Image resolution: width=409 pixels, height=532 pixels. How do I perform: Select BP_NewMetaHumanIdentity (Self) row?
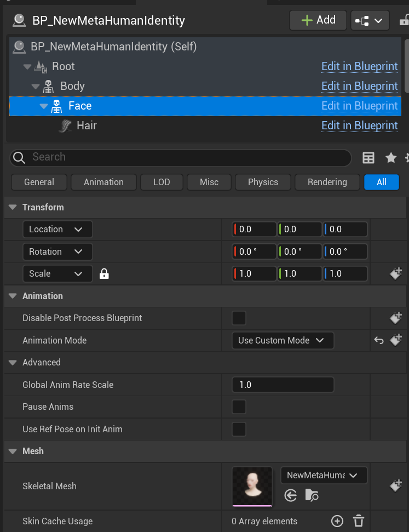tap(205, 47)
